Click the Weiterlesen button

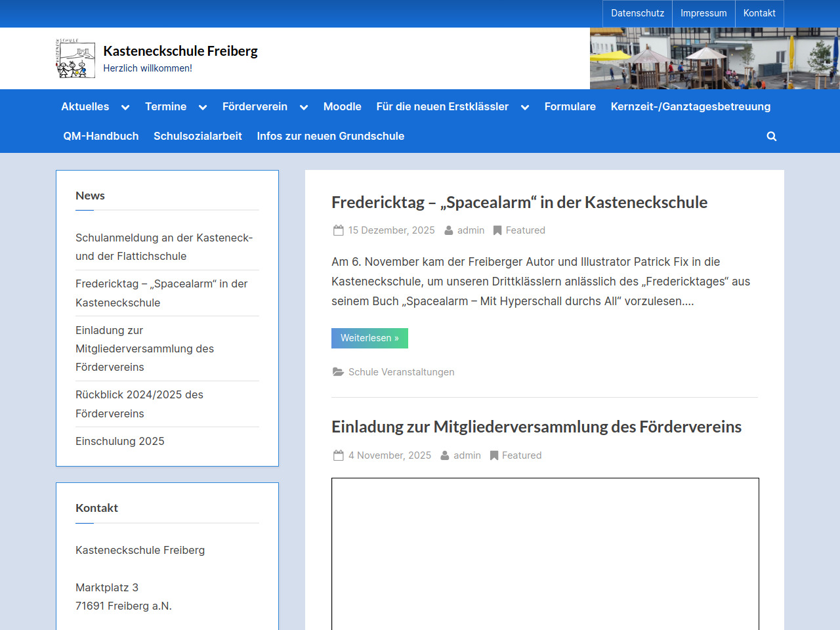point(369,338)
